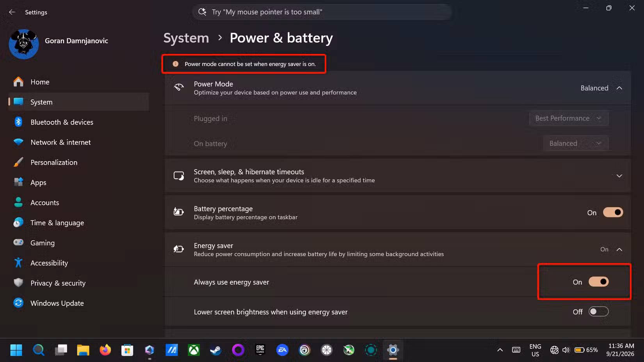Select System in the sidebar
This screenshot has width=644, height=362.
point(78,102)
